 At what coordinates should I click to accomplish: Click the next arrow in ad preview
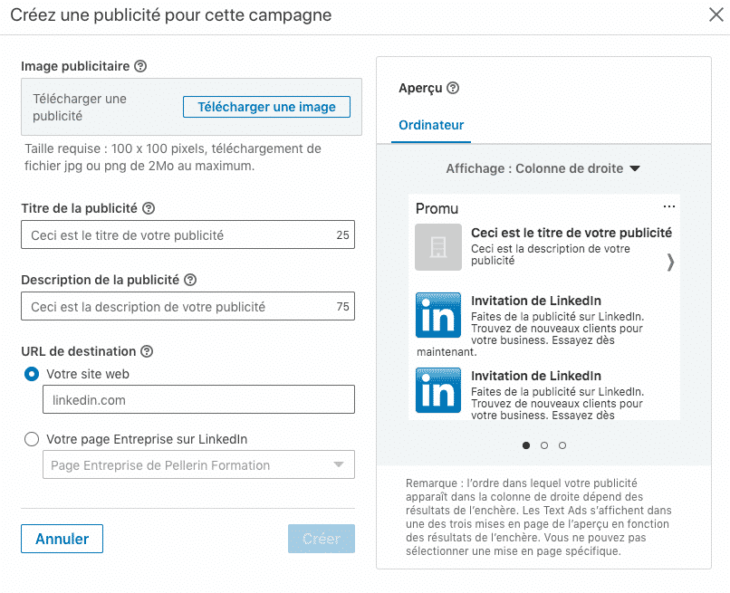click(x=670, y=262)
